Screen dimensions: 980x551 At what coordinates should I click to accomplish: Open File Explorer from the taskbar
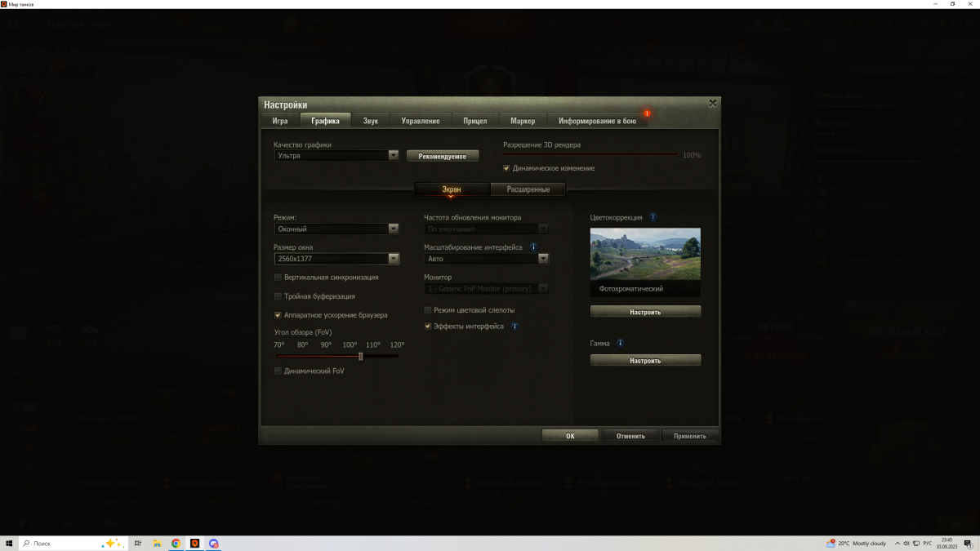(156, 543)
